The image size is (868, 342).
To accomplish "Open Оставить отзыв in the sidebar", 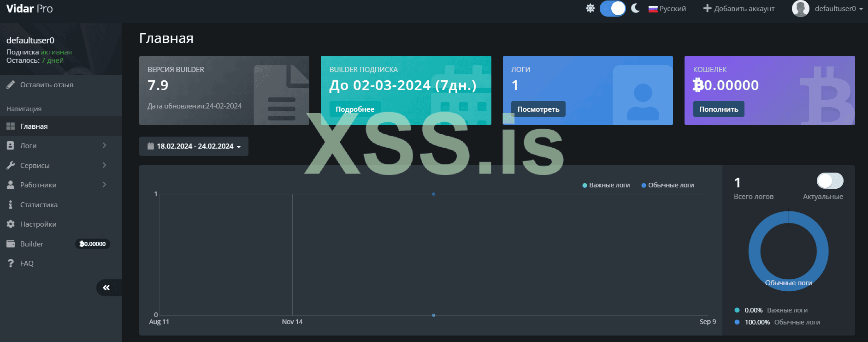I will click(x=61, y=85).
